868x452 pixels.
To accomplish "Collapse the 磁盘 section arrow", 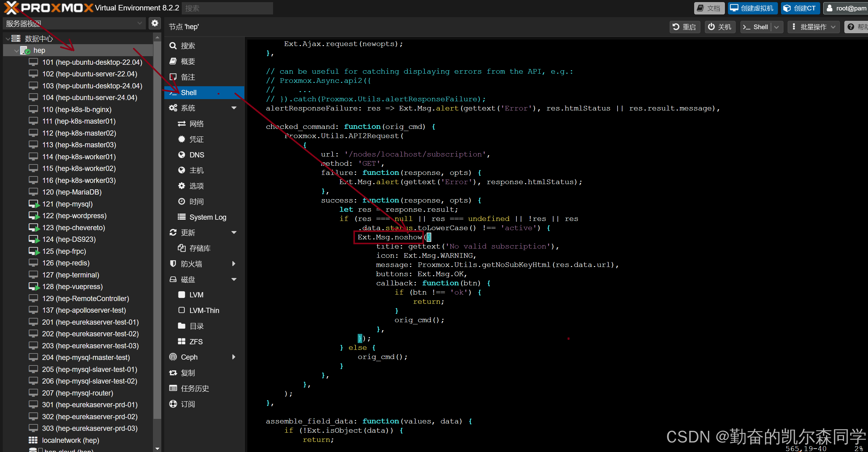I will pos(234,279).
